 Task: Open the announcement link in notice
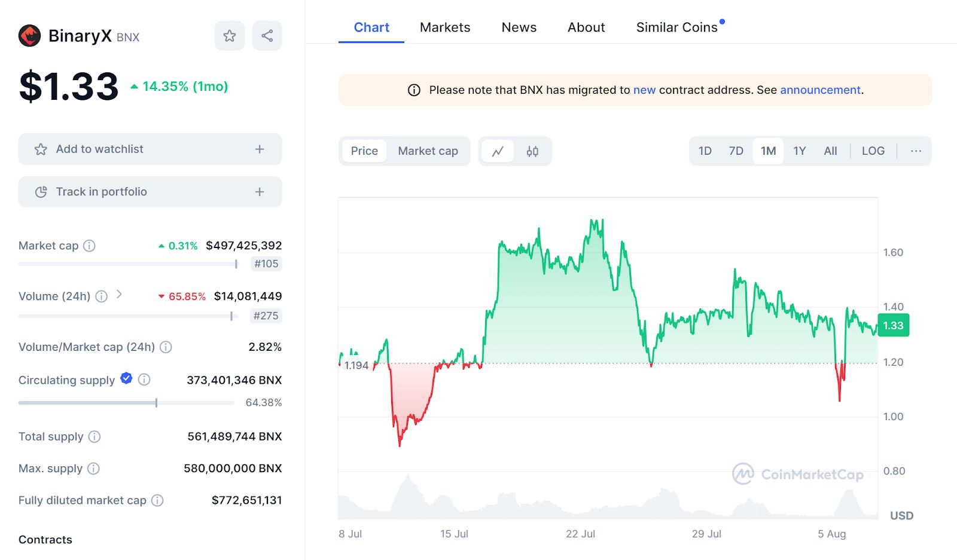820,90
